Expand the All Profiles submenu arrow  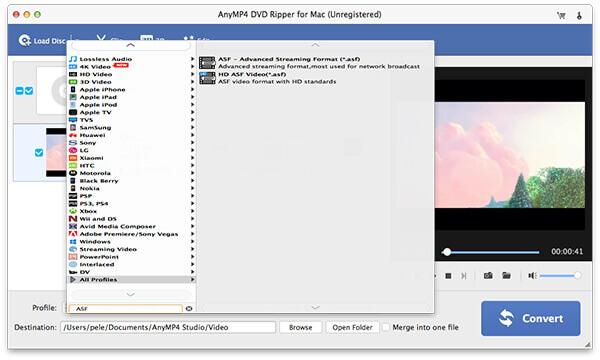coord(192,280)
